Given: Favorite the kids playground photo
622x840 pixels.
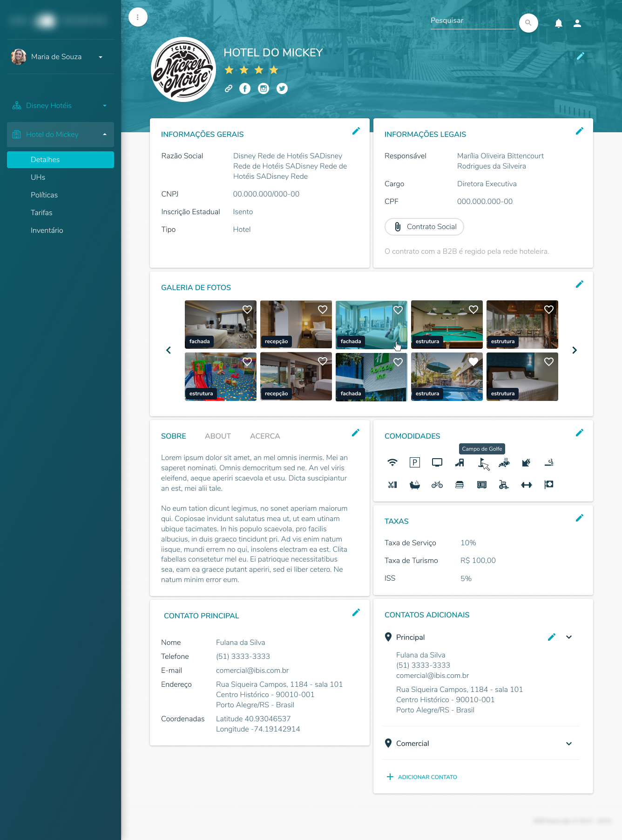Looking at the screenshot, I should pyautogui.click(x=247, y=362).
